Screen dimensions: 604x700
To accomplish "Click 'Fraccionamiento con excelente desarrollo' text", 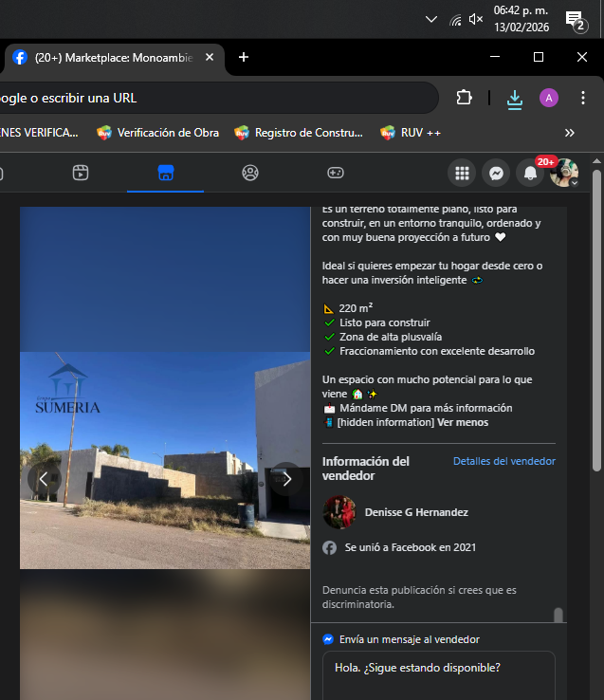I will coord(437,351).
